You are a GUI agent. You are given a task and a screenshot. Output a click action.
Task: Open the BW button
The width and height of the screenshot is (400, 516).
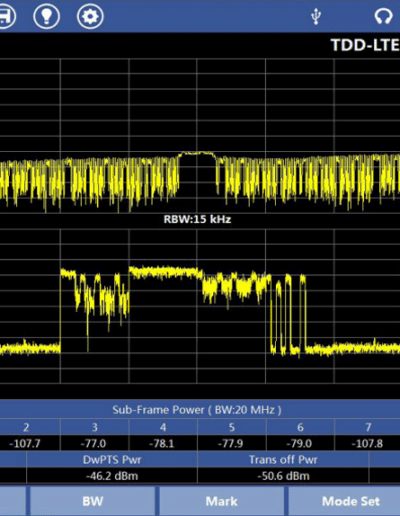point(93,501)
